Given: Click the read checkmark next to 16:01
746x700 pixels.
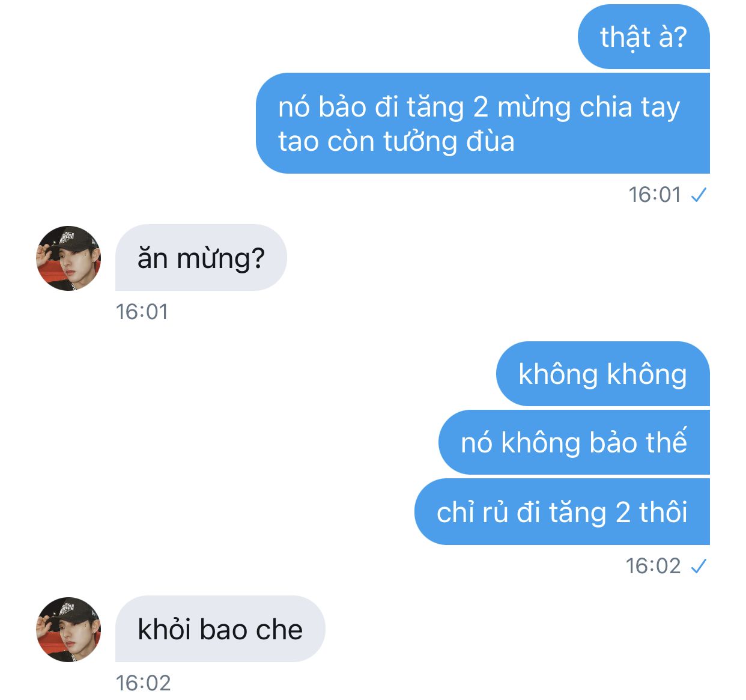Looking at the screenshot, I should coord(699,195).
